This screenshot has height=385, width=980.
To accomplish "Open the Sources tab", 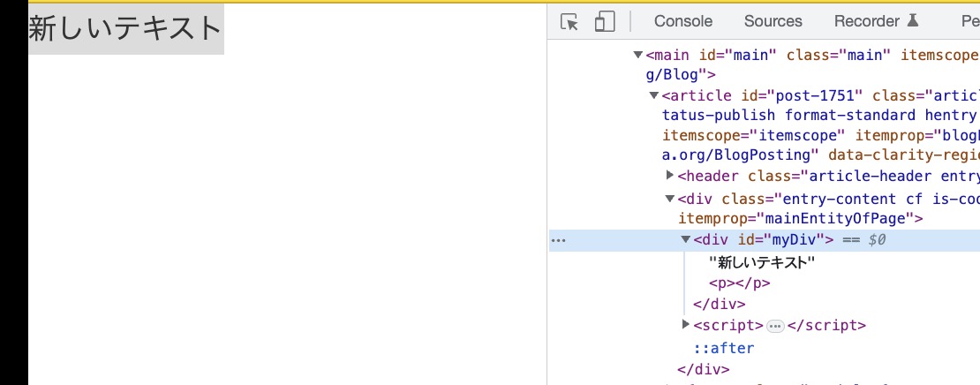I will point(773,21).
